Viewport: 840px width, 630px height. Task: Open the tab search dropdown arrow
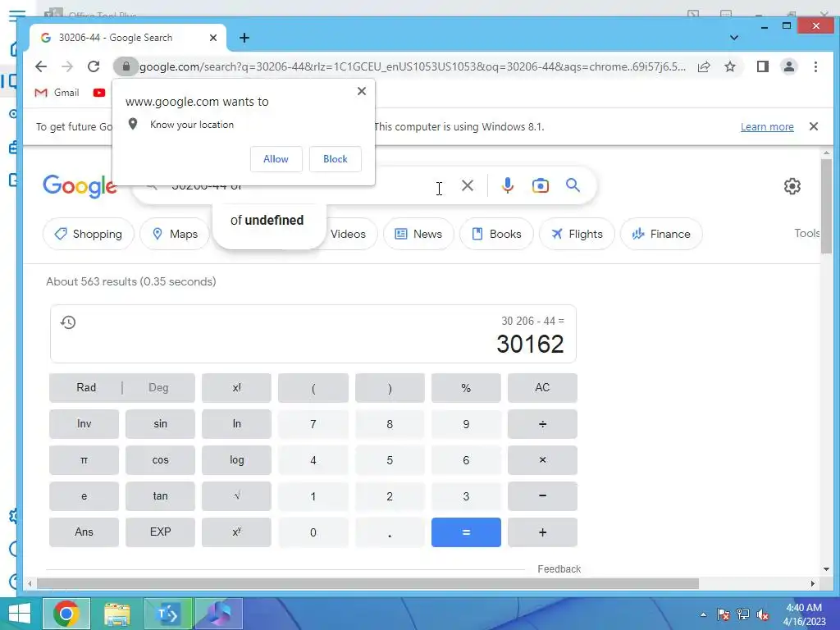pyautogui.click(x=734, y=38)
